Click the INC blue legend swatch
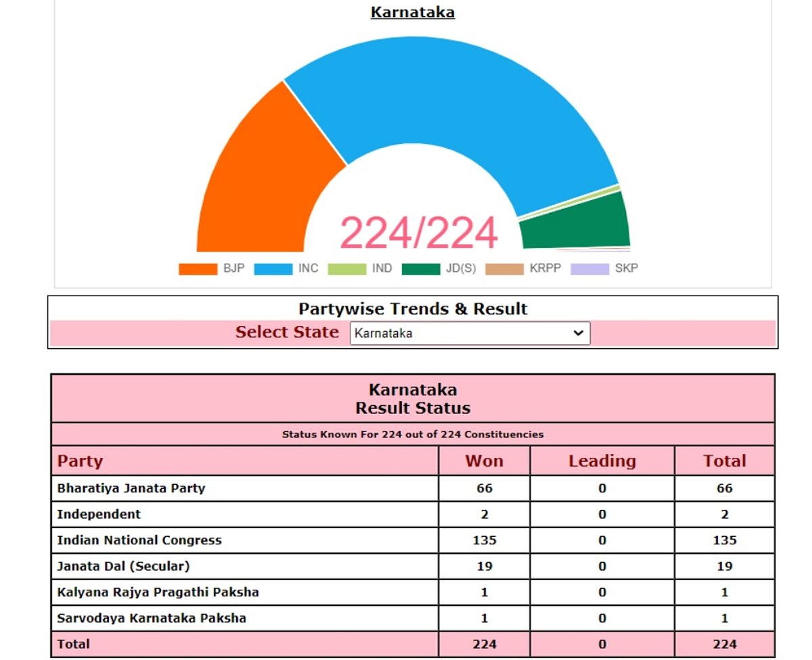The height and width of the screenshot is (660, 812). (x=273, y=268)
